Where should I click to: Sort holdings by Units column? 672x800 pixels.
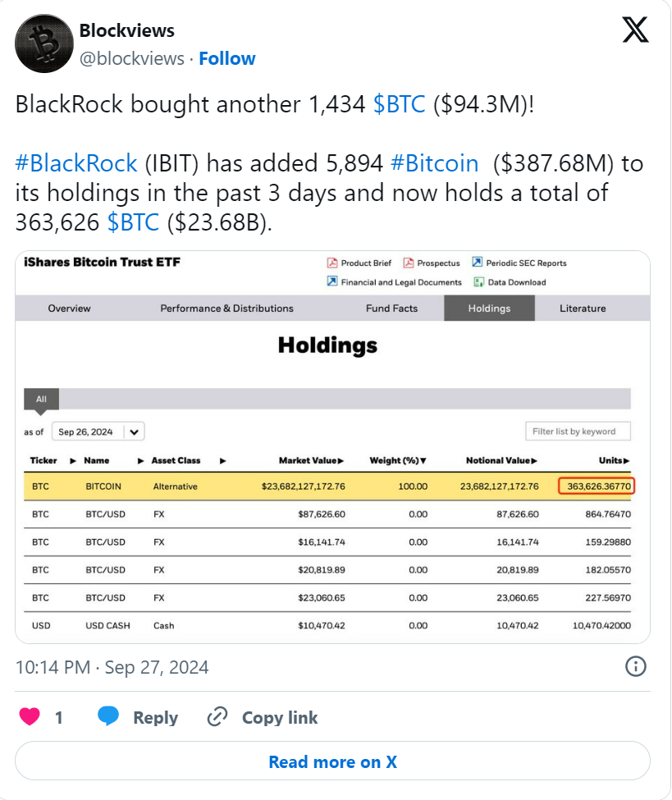pyautogui.click(x=614, y=460)
